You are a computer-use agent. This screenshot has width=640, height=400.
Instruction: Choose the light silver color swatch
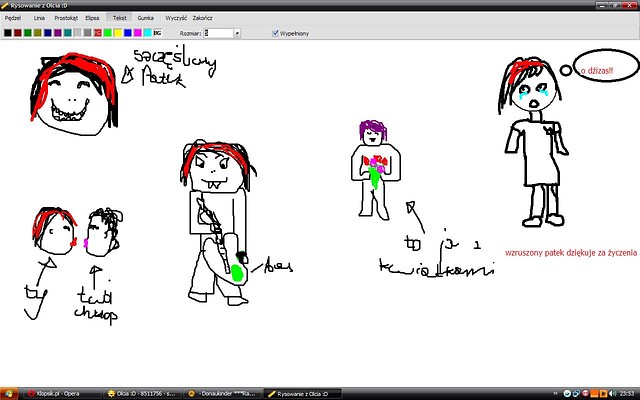point(78,33)
